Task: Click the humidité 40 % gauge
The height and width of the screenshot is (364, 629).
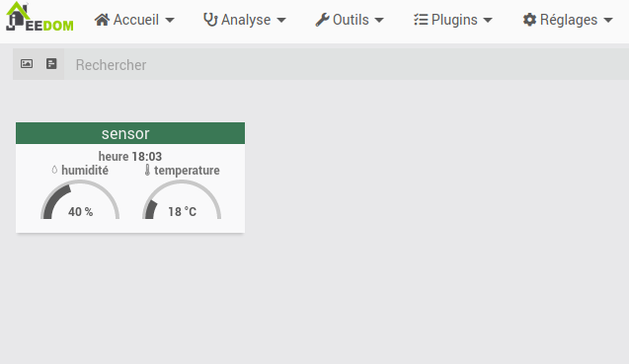Action: [x=80, y=199]
